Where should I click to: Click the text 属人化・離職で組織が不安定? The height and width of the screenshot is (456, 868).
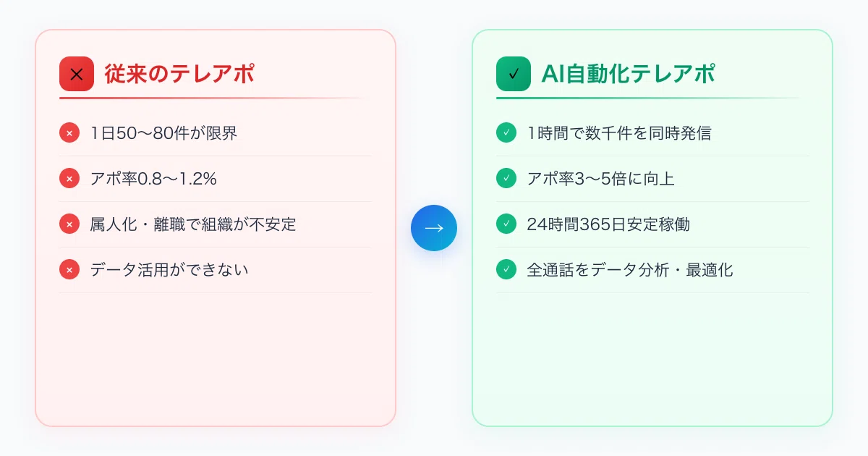click(193, 224)
